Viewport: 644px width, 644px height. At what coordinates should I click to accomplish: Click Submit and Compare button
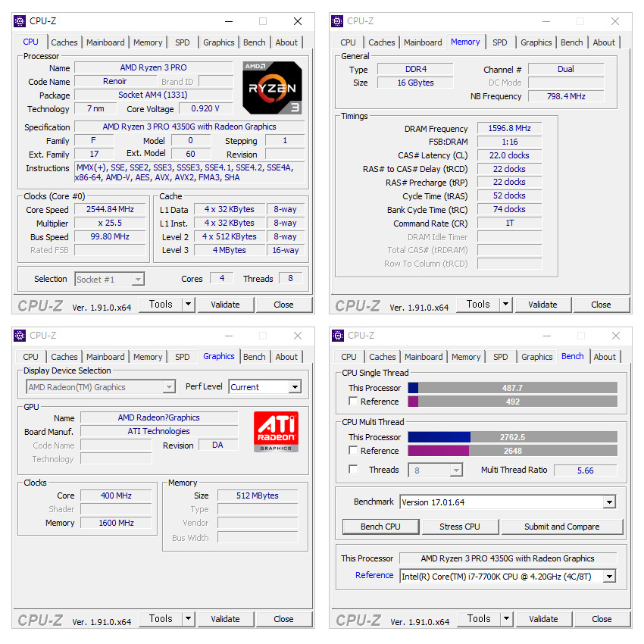coord(562,527)
